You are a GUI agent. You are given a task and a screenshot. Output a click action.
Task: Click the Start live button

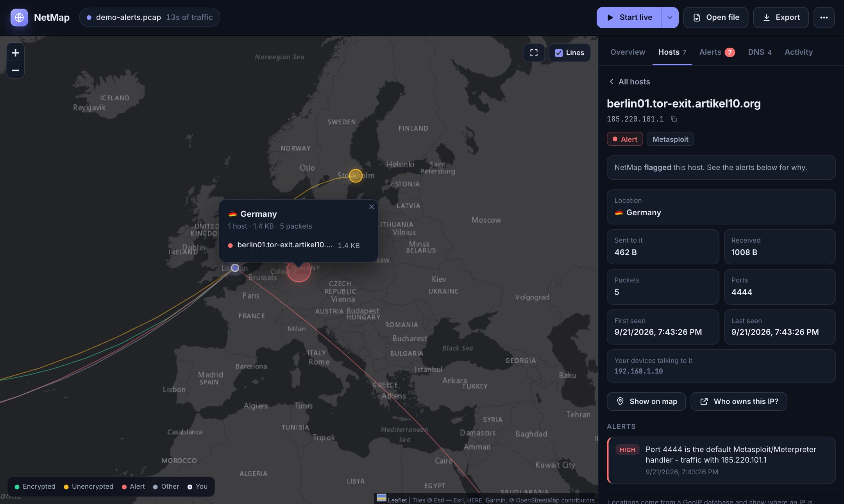click(629, 18)
